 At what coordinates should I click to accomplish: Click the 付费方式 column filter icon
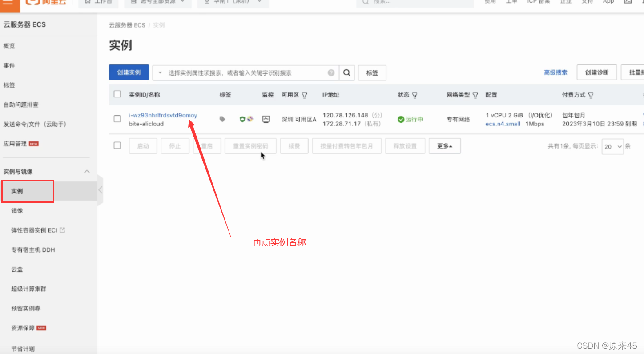591,95
